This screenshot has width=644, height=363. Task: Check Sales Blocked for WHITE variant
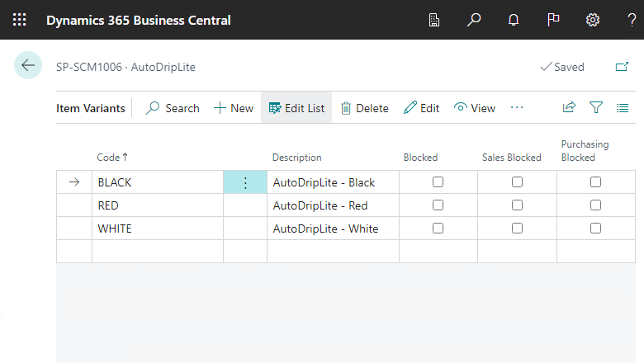pos(517,228)
